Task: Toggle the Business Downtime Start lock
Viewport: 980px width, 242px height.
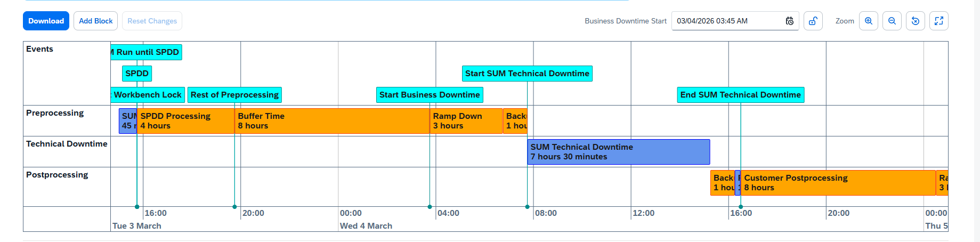Action: point(813,21)
